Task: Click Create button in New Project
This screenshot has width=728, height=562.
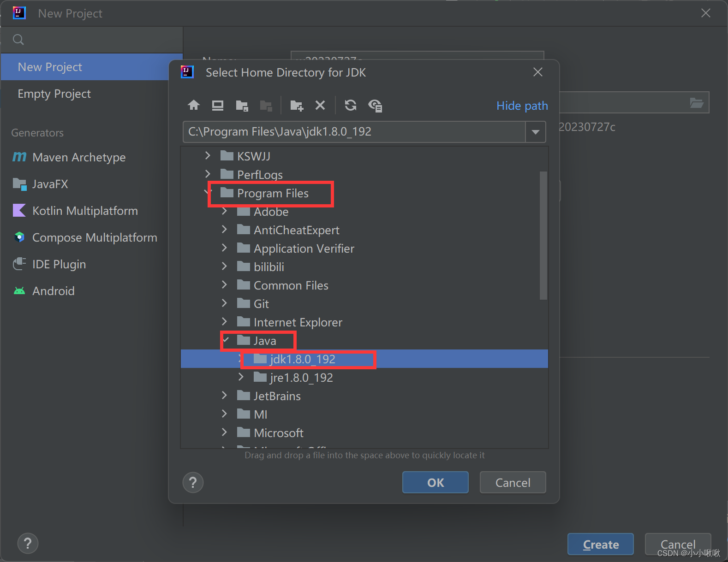Action: tap(600, 544)
